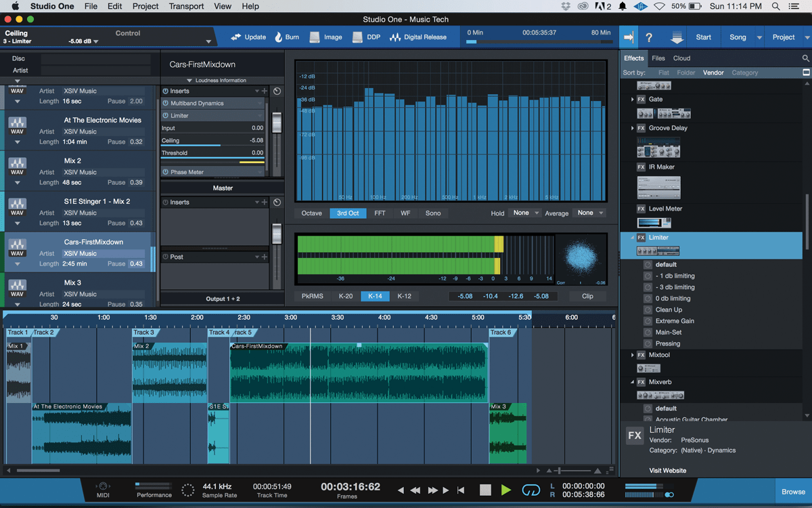The width and height of the screenshot is (812, 508).
Task: Click the Start page button
Action: click(704, 37)
